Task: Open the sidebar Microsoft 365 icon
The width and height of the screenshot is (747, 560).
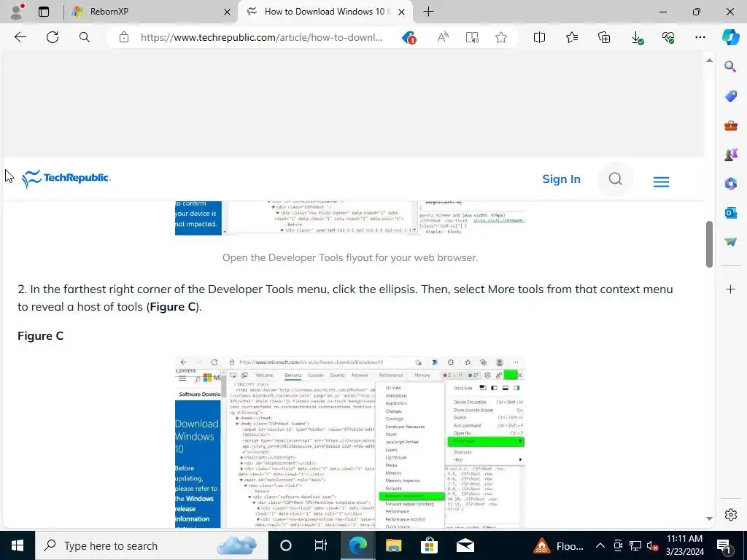Action: click(x=730, y=183)
